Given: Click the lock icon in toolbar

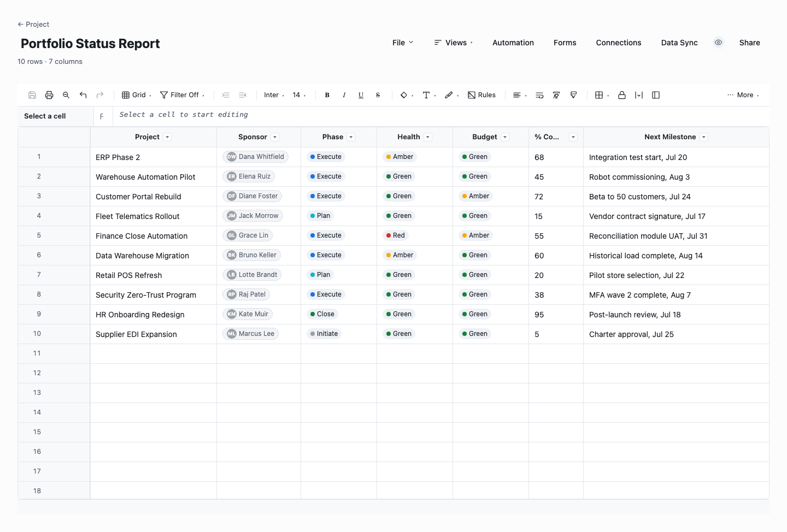Looking at the screenshot, I should pyautogui.click(x=622, y=95).
